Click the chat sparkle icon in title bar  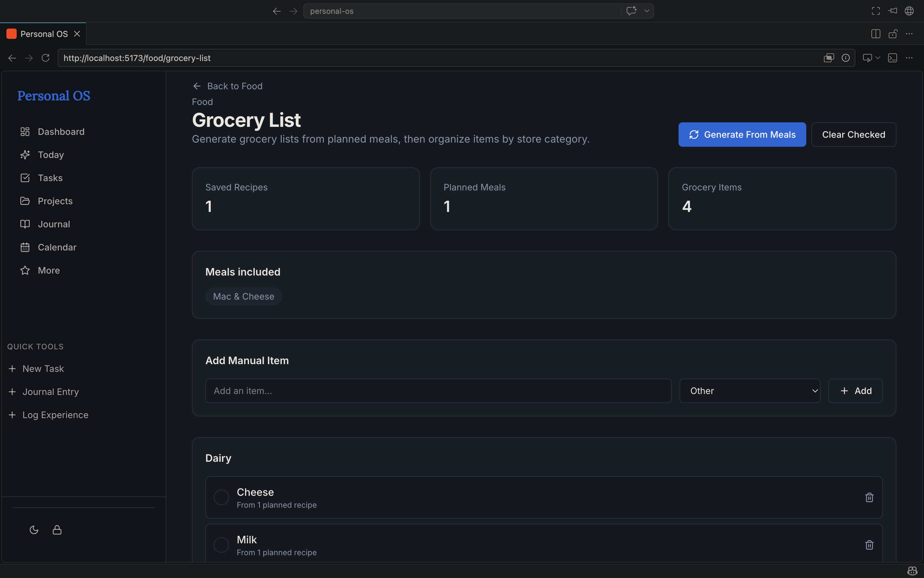click(631, 11)
